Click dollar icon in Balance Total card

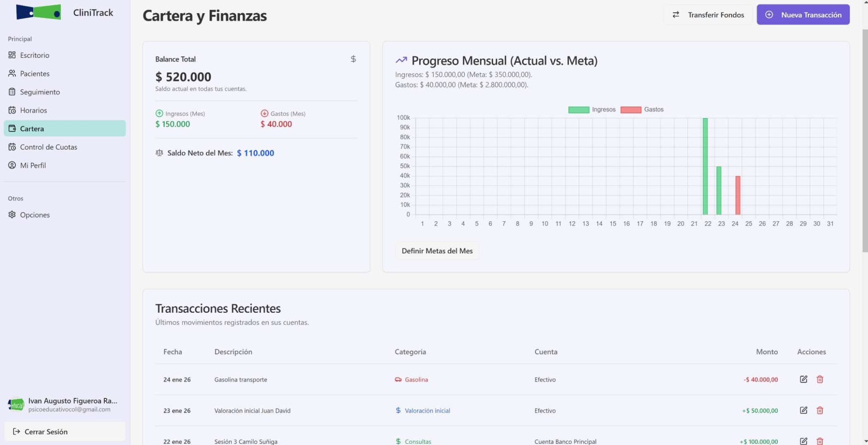tap(353, 59)
